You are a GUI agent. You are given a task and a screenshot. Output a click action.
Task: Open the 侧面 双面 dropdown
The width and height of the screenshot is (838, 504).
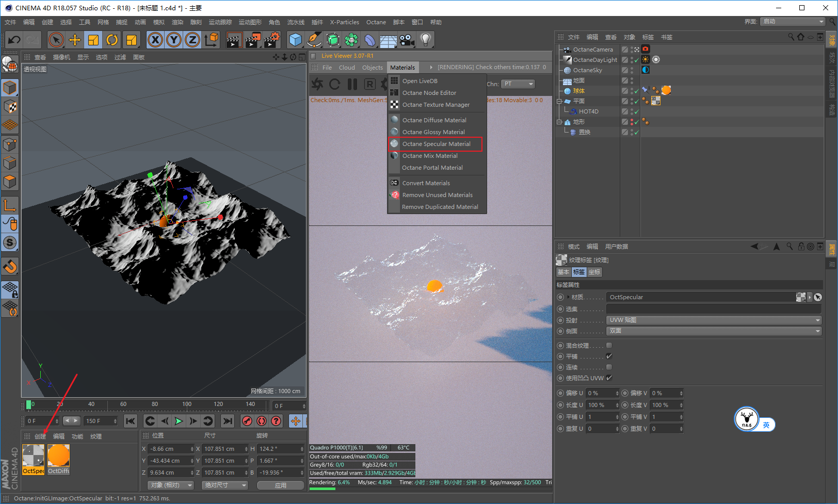pos(714,331)
